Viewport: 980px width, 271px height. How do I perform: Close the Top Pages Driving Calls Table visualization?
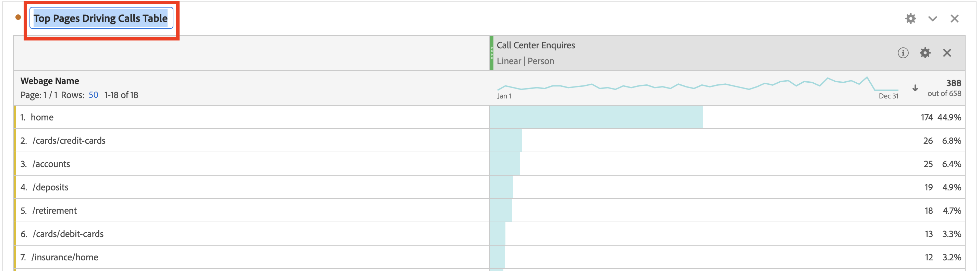click(x=955, y=19)
